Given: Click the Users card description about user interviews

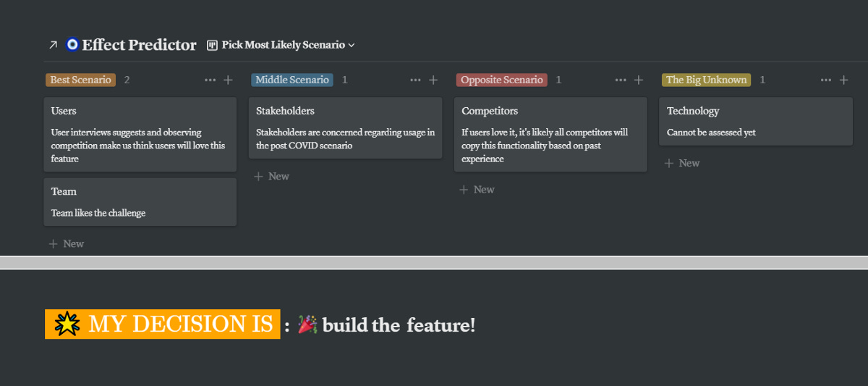Looking at the screenshot, I should coord(138,146).
